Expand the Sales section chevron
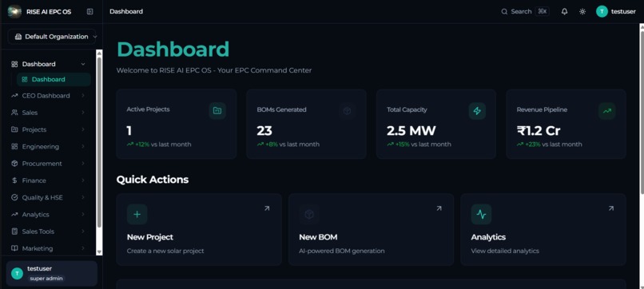 (x=83, y=113)
